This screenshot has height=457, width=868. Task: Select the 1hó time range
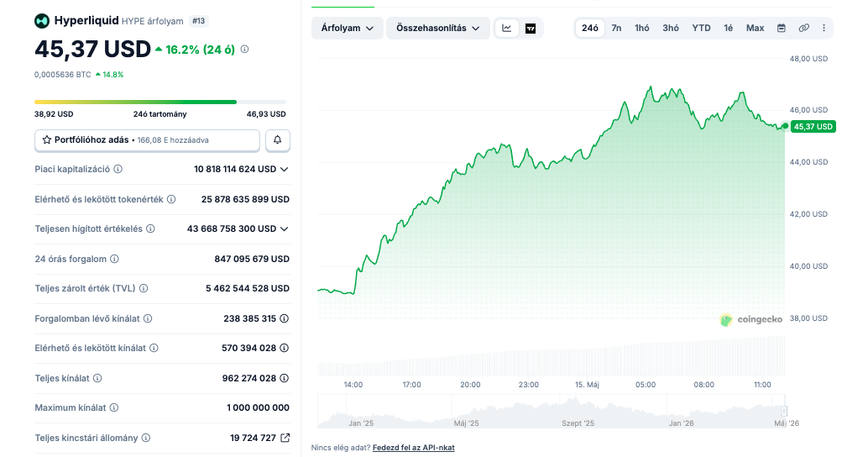642,29
